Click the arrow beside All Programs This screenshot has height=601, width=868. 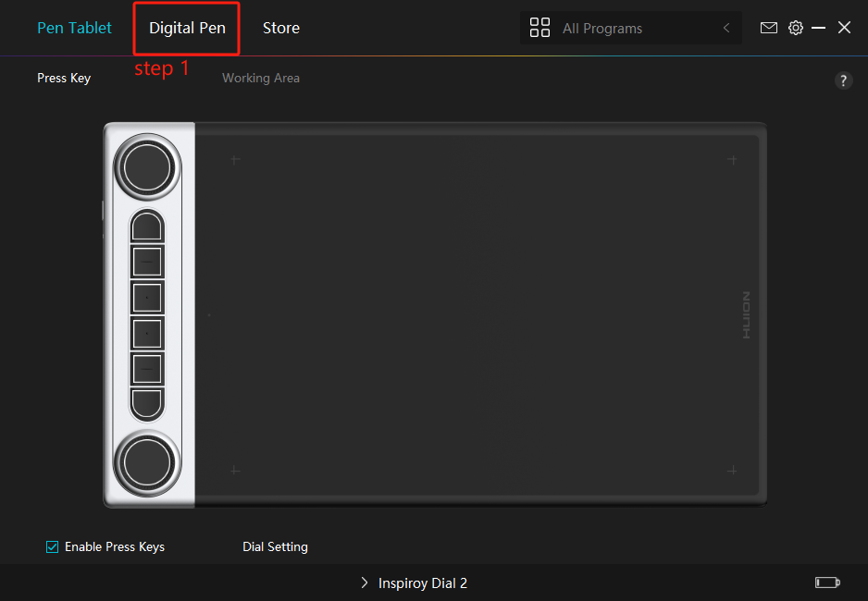tap(726, 29)
